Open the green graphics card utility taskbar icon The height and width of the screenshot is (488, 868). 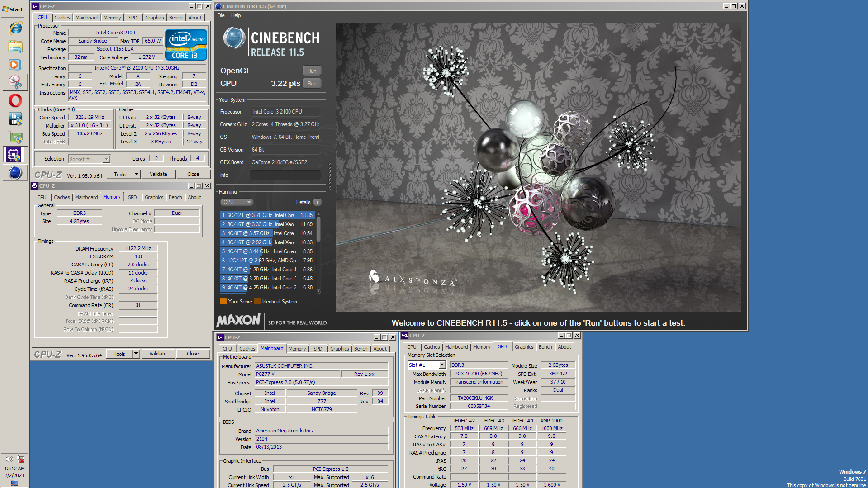pyautogui.click(x=15, y=137)
